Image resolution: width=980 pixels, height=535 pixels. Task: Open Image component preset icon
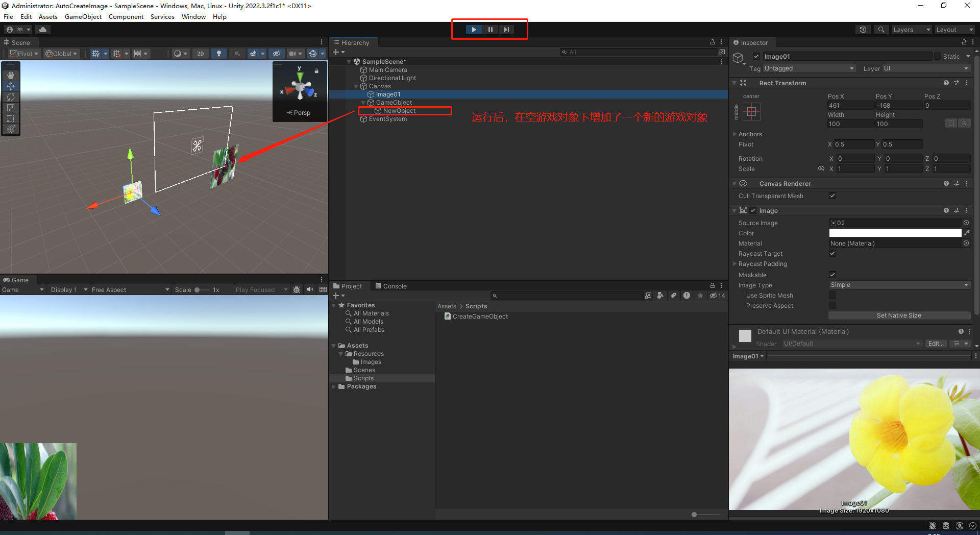(957, 210)
